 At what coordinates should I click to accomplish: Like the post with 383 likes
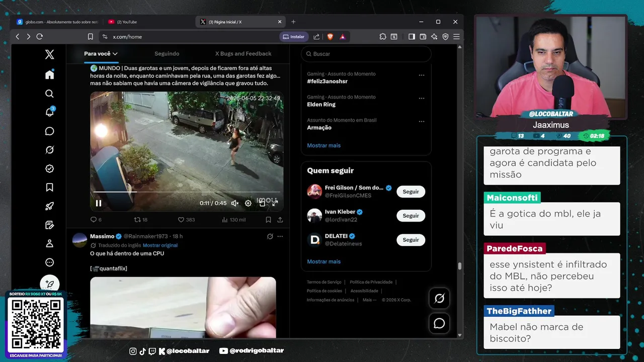click(186, 220)
